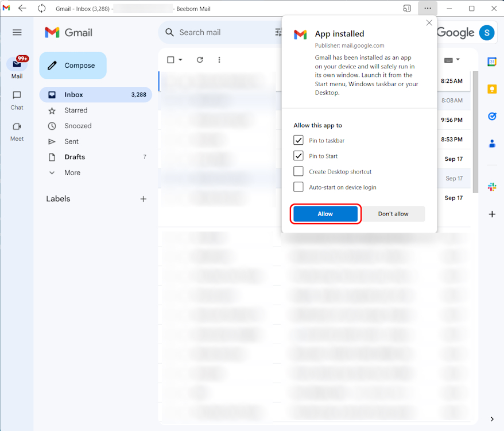
Task: Uncheck Pin to Start
Action: [298, 156]
